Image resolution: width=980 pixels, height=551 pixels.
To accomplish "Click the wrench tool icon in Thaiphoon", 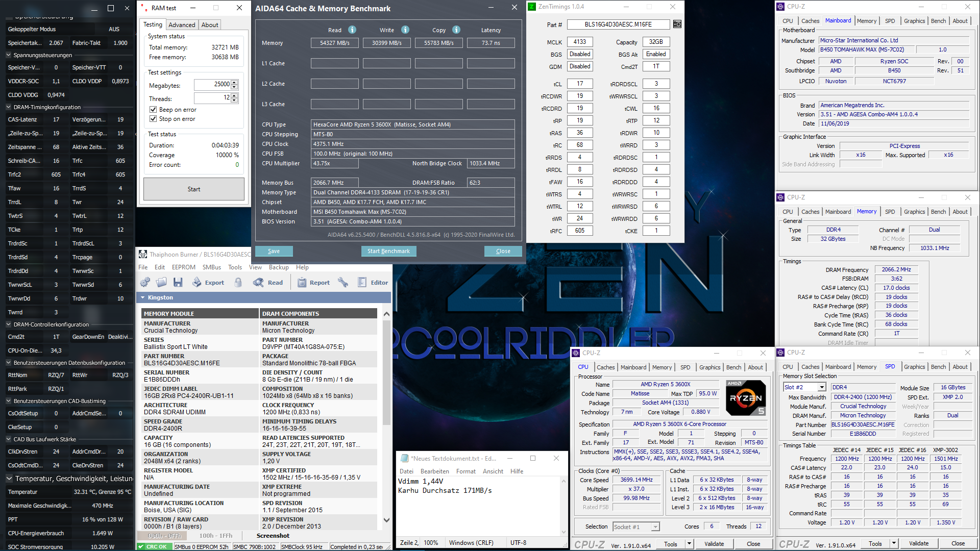I will [343, 282].
